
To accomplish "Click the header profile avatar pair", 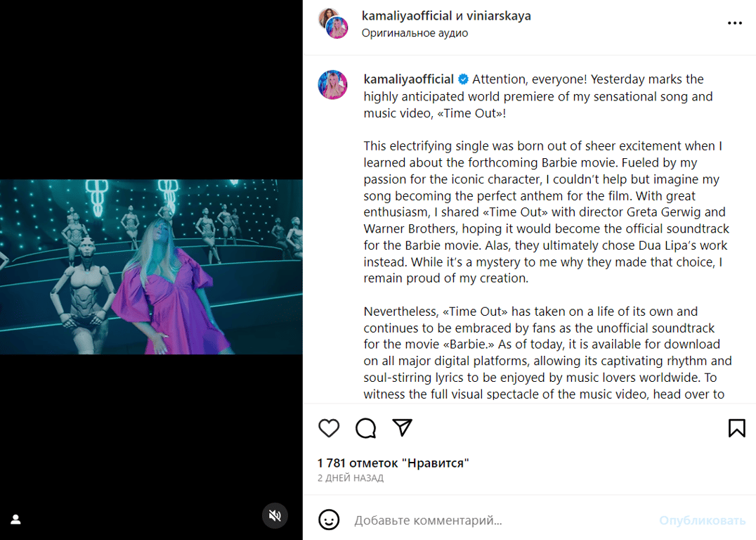I will (333, 23).
